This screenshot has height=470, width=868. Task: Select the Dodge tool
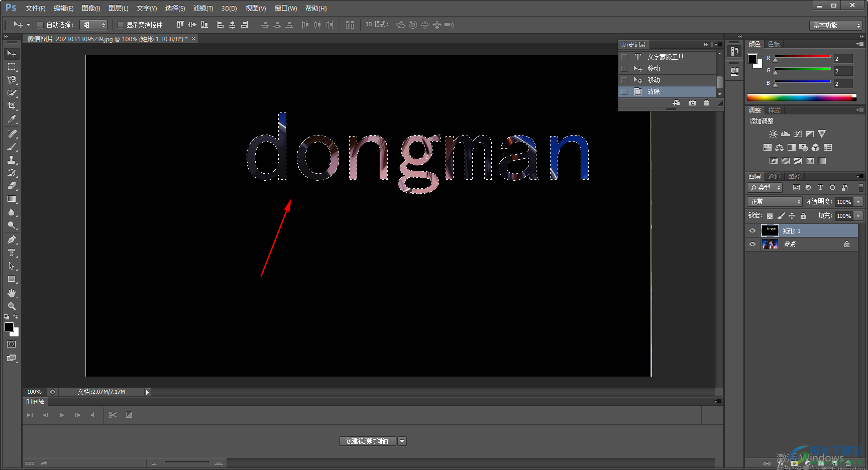12,225
